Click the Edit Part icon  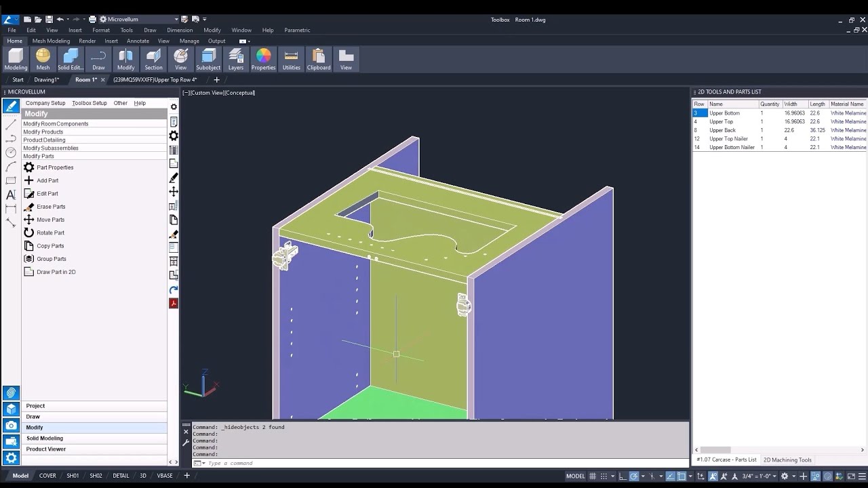(29, 193)
